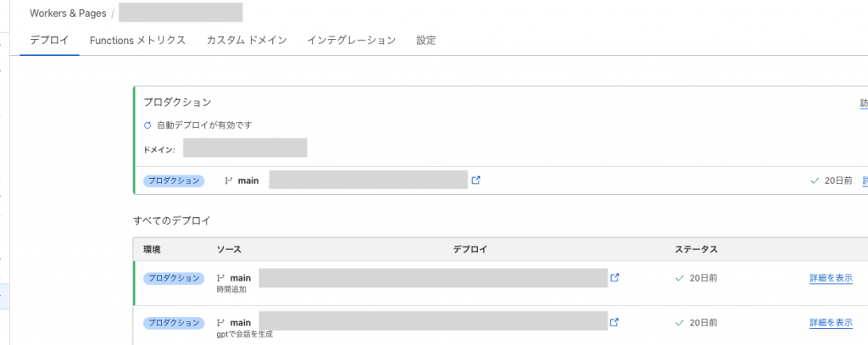Click the ステータス column header
Viewport: 868px width, 345px height.
[x=697, y=249]
